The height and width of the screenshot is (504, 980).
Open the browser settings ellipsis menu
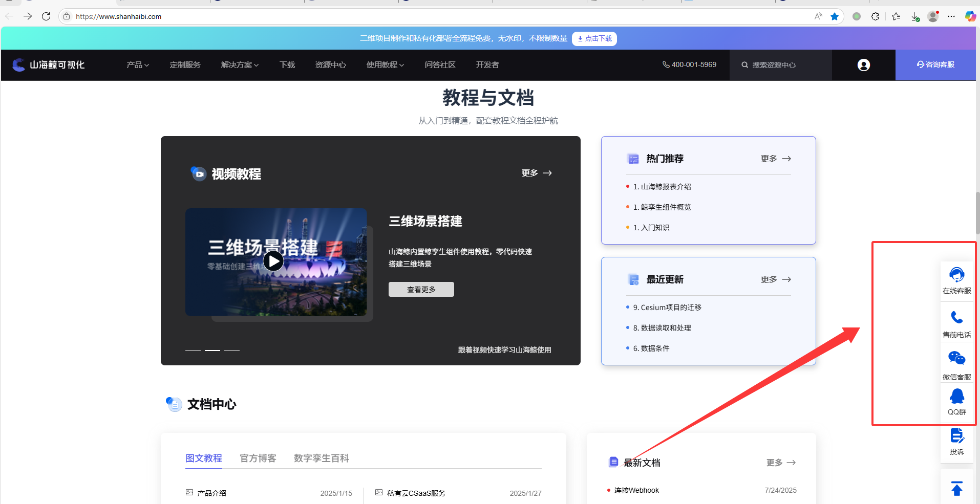pos(951,16)
